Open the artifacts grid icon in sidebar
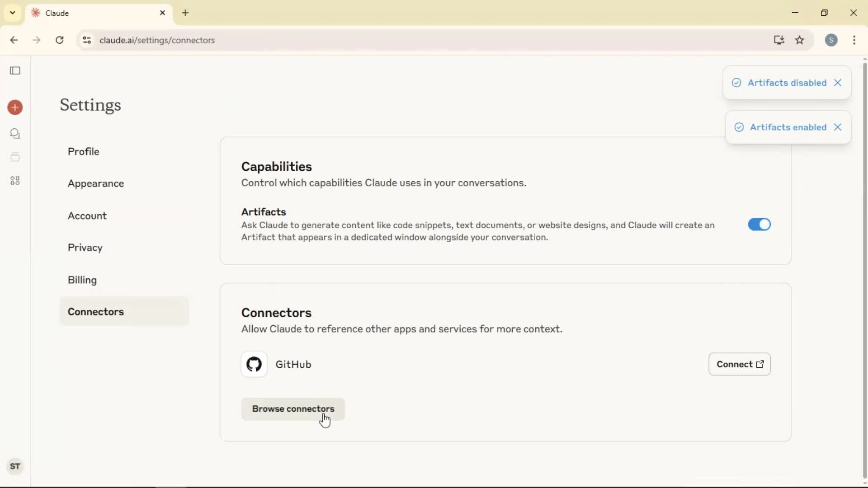This screenshot has height=488, width=868. pos(15,181)
